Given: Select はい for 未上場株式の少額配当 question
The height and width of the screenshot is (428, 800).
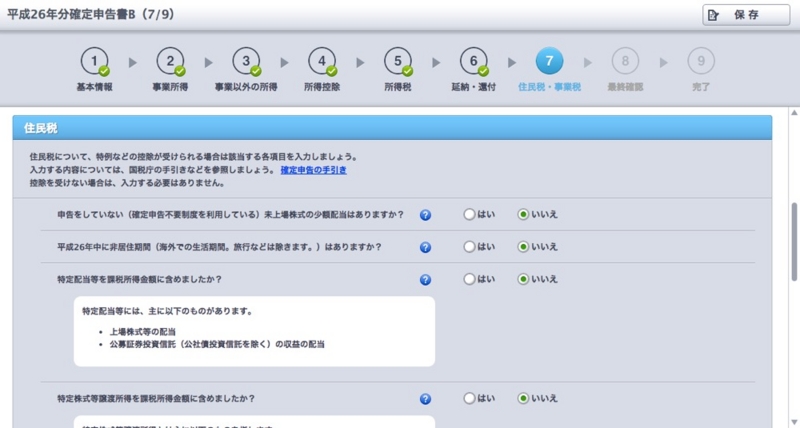Looking at the screenshot, I should pos(469,214).
